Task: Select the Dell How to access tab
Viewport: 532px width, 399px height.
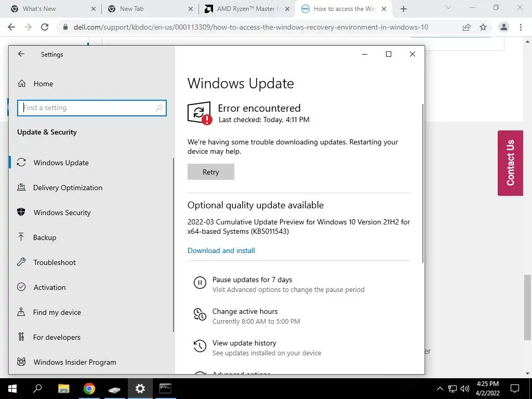Action: (343, 9)
